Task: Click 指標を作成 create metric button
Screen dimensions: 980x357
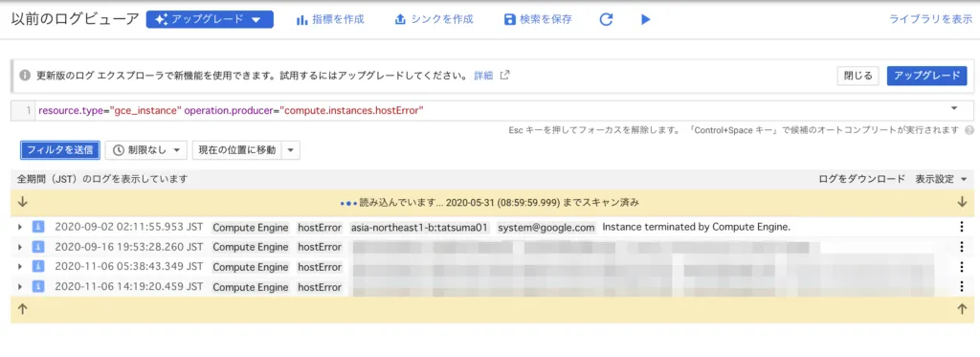Action: point(330,19)
